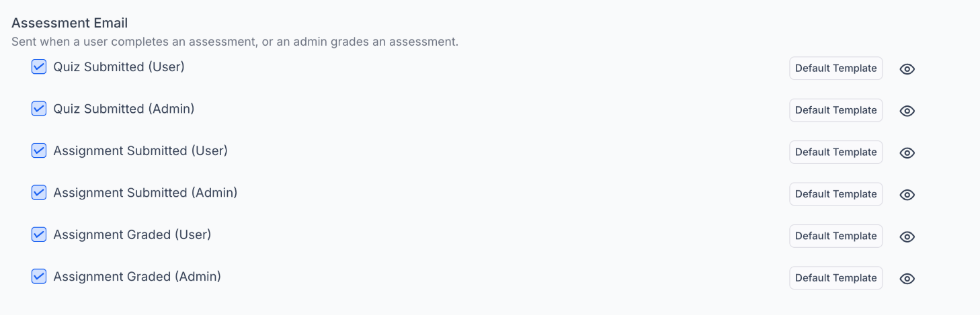Uncheck Assignment Submitted (Admin) checkbox
The height and width of the screenshot is (315, 980).
(39, 192)
